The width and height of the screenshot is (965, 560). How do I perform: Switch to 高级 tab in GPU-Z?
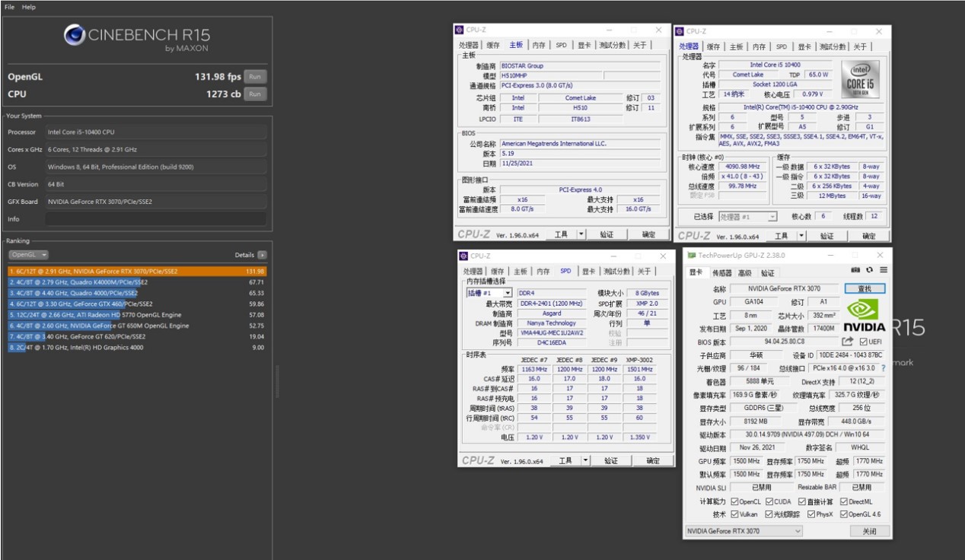[744, 273]
